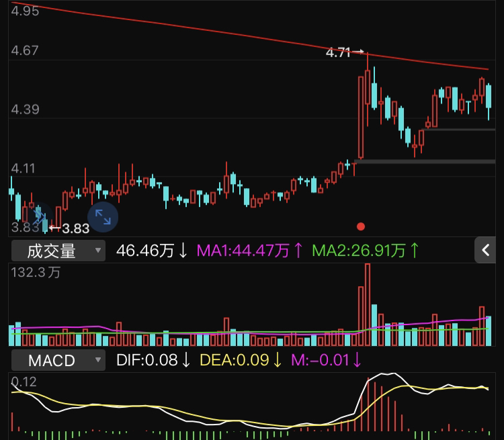Tap the 4.39 price axis label
Image resolution: width=504 pixels, height=440 pixels.
point(25,109)
